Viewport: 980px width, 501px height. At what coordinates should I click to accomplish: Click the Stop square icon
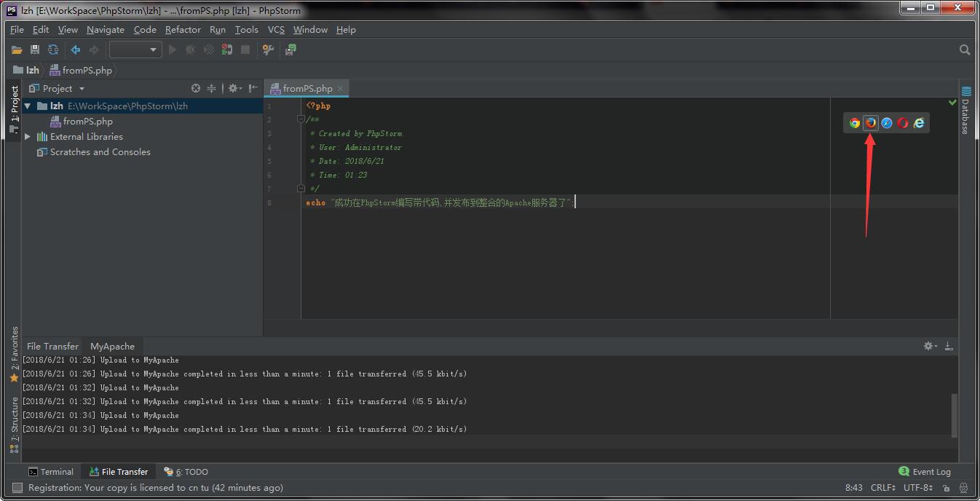245,50
